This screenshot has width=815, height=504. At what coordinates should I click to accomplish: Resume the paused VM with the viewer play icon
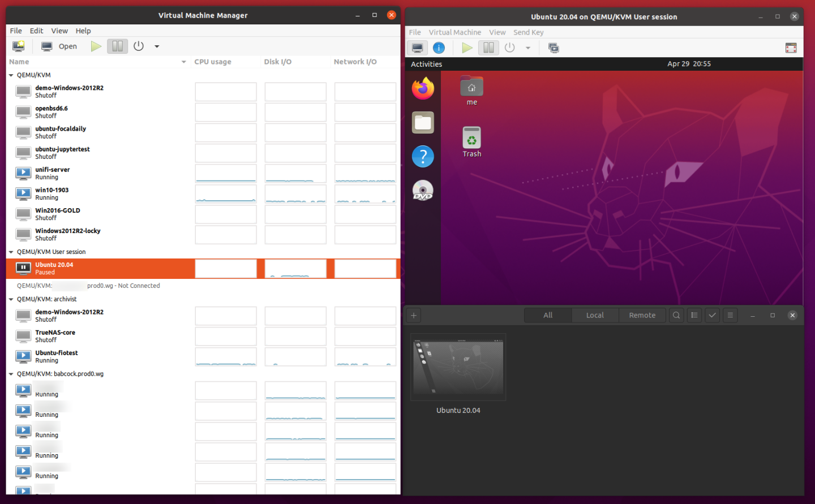pyautogui.click(x=467, y=48)
